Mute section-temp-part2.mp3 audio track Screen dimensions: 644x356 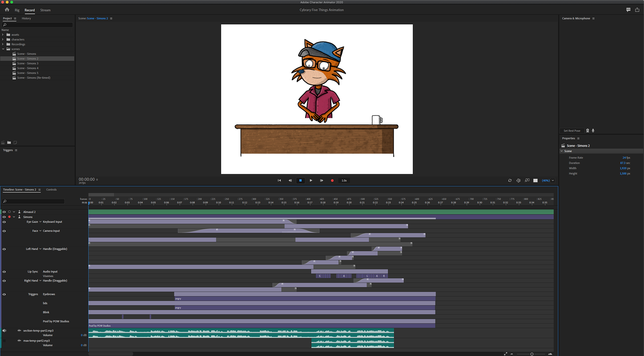tap(4, 331)
